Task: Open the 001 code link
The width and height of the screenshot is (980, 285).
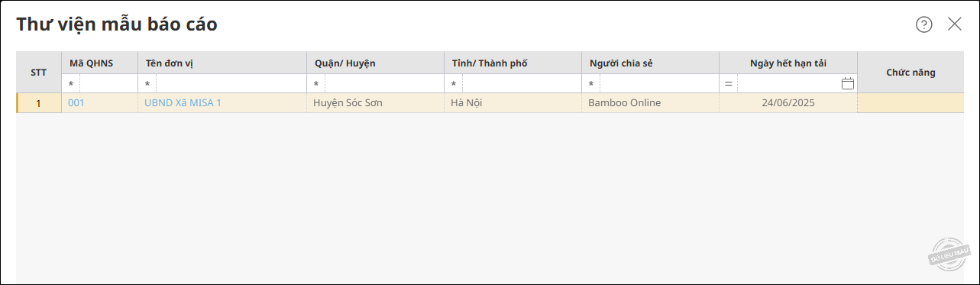Action: (x=76, y=102)
